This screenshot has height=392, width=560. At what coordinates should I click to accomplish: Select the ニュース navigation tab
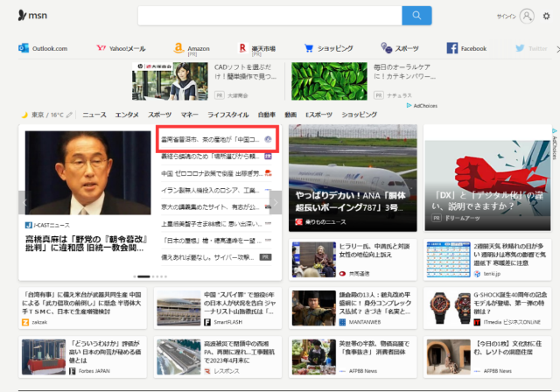(x=94, y=115)
